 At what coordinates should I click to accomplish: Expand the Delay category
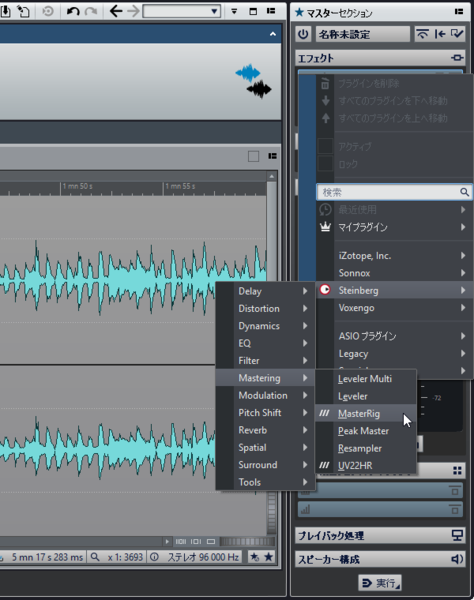click(265, 291)
